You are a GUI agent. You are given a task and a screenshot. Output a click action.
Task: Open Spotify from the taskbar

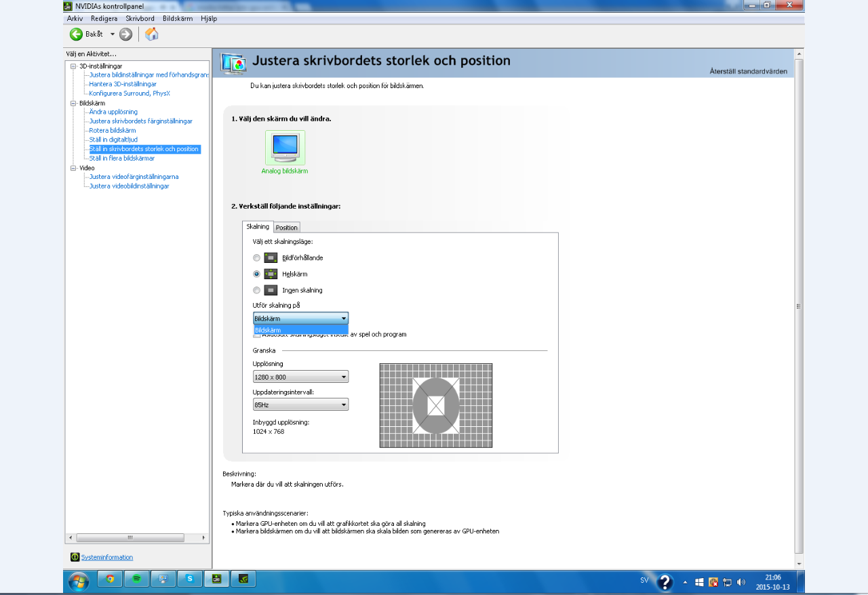pos(136,579)
